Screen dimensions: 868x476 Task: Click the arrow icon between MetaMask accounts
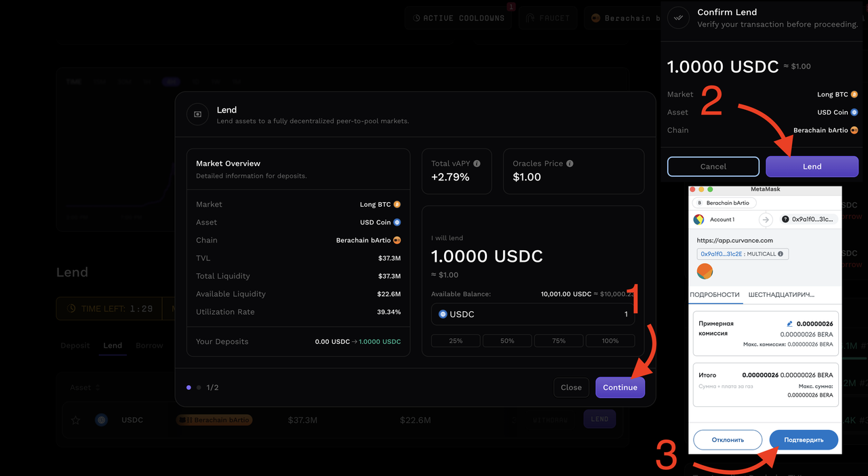[x=766, y=220]
